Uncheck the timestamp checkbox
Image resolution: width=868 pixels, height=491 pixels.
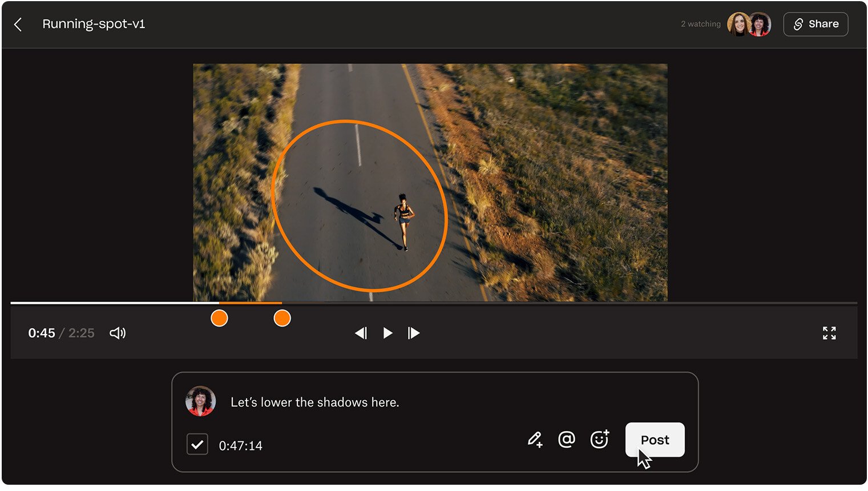click(x=197, y=444)
